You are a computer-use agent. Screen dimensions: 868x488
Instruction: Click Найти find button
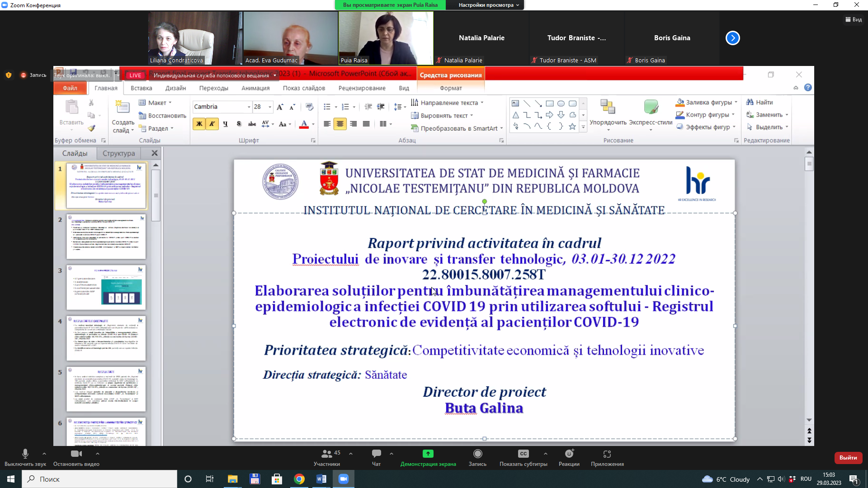coord(759,103)
